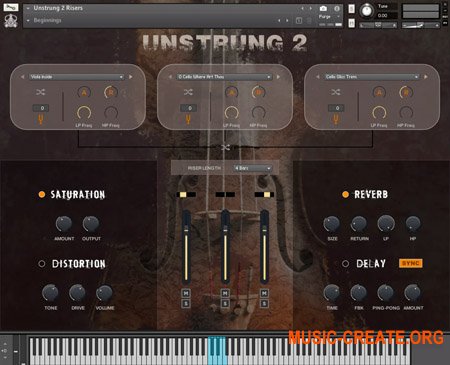The width and height of the screenshot is (450, 365).
Task: Click the right channel volume fader
Action: [264, 247]
